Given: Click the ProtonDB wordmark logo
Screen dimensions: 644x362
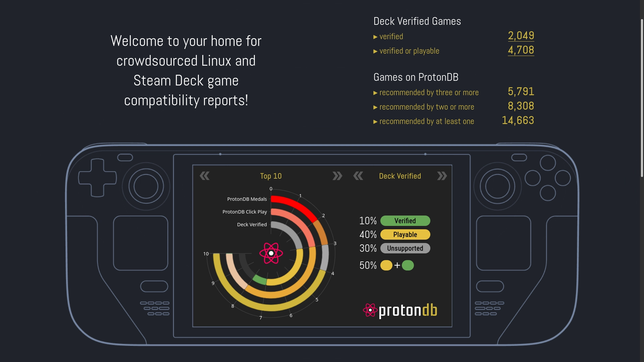Looking at the screenshot, I should [400, 309].
